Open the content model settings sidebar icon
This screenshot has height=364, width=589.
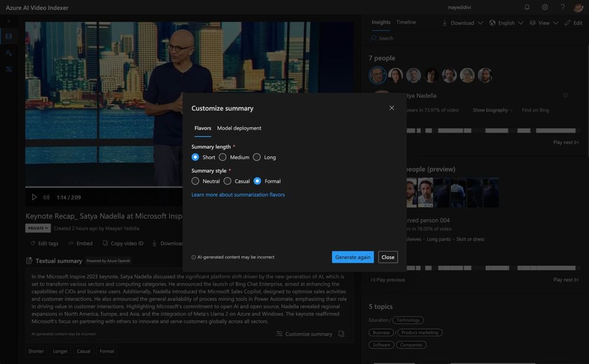(9, 70)
